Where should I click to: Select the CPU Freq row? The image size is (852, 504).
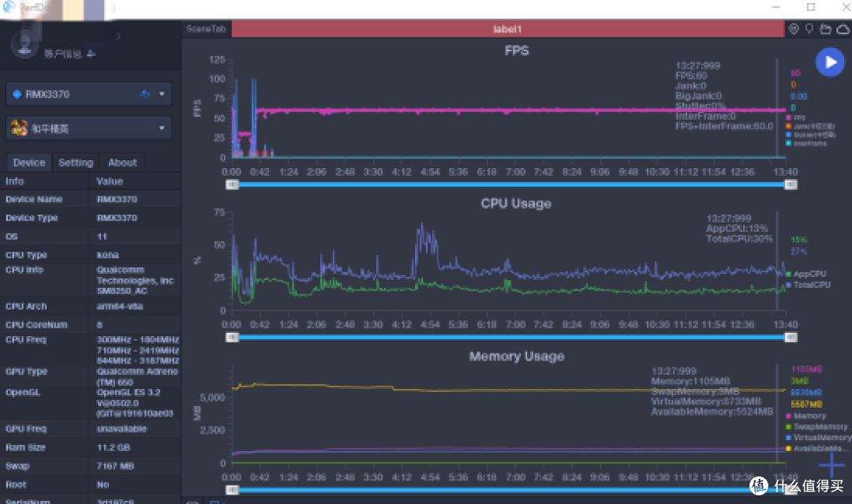90,350
